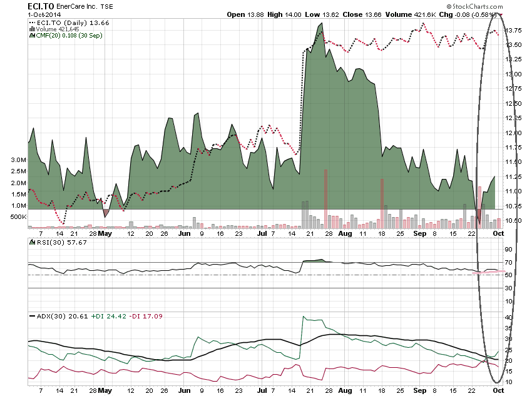Select the Volume 421,645 legend entry

tap(58, 29)
